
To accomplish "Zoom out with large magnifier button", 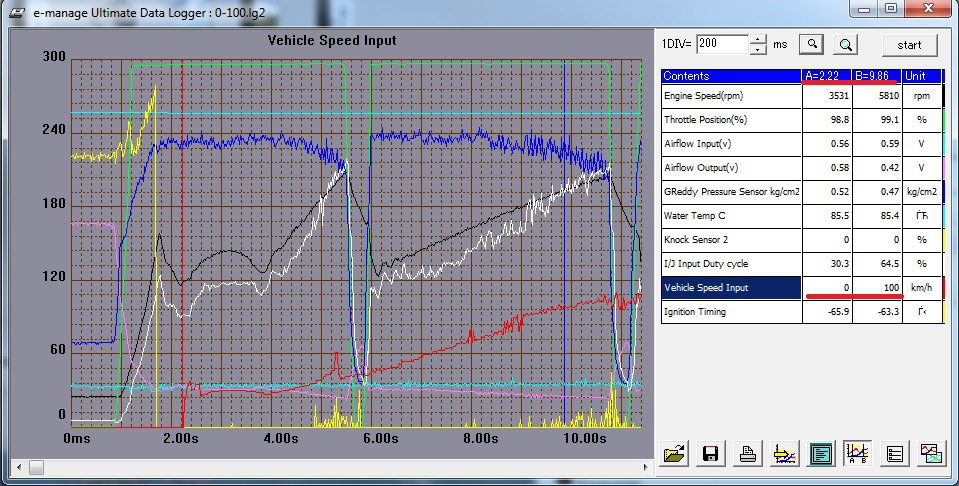I will [845, 44].
